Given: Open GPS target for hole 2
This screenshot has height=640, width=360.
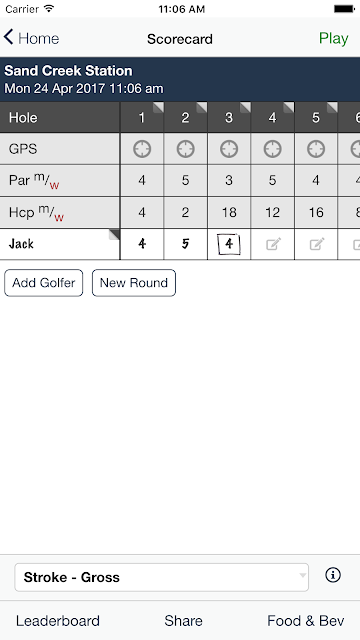Looking at the screenshot, I should 185,149.
